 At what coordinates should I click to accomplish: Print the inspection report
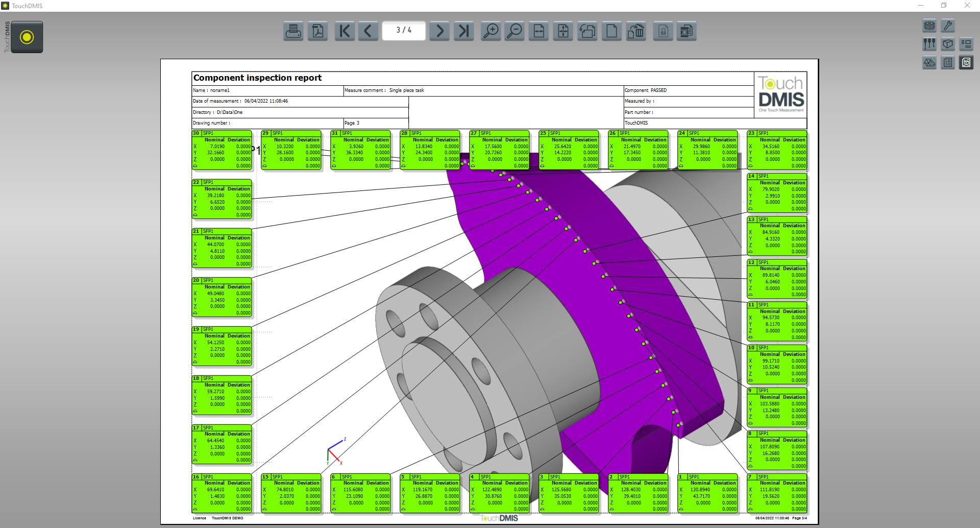pos(293,31)
